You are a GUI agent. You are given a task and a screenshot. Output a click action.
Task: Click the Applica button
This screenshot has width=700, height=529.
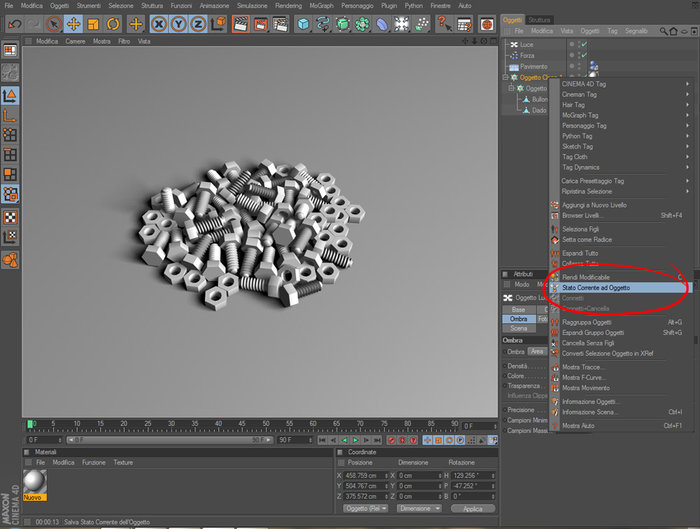click(x=472, y=508)
